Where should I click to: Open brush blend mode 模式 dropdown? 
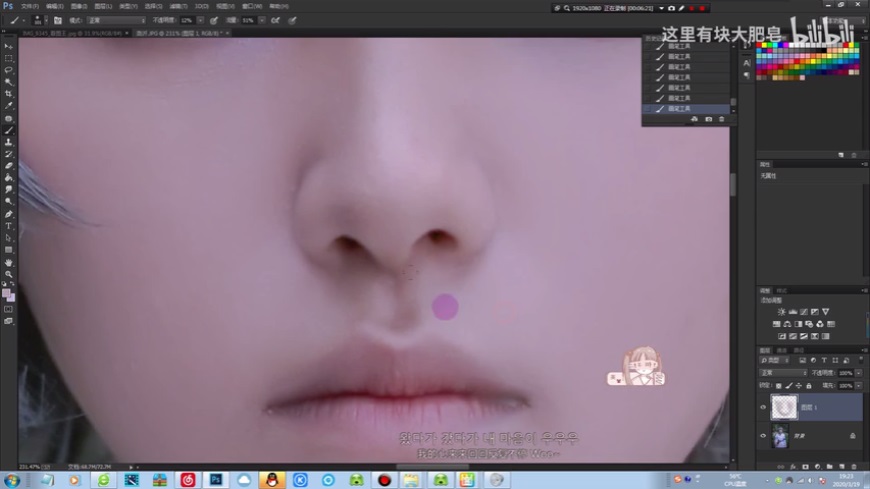pyautogui.click(x=116, y=21)
